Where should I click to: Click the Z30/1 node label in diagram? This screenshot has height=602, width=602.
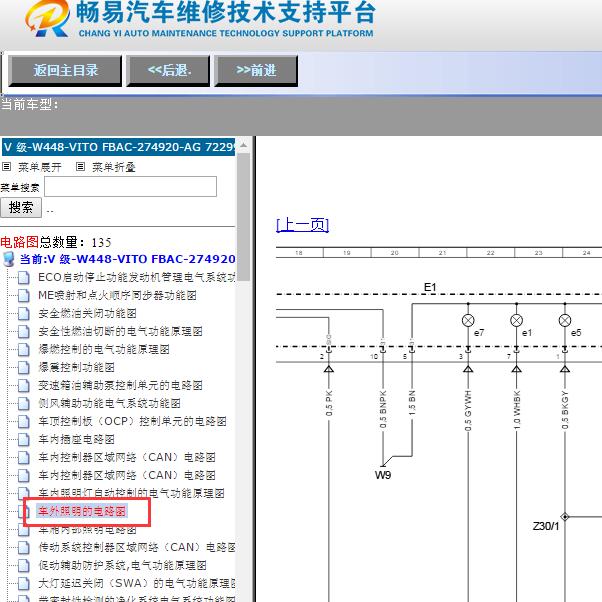click(546, 526)
